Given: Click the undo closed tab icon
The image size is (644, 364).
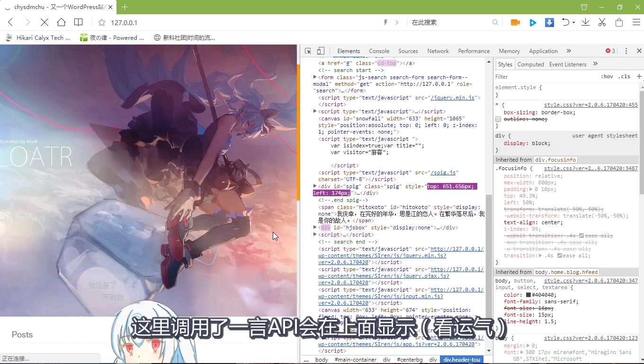Looking at the screenshot, I should click(565, 22).
